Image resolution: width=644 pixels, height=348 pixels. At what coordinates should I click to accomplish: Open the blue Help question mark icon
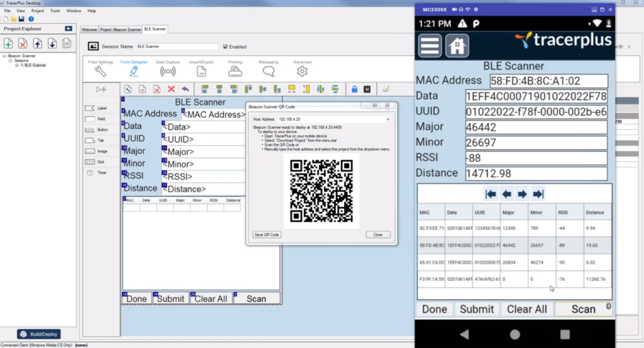coord(31,19)
